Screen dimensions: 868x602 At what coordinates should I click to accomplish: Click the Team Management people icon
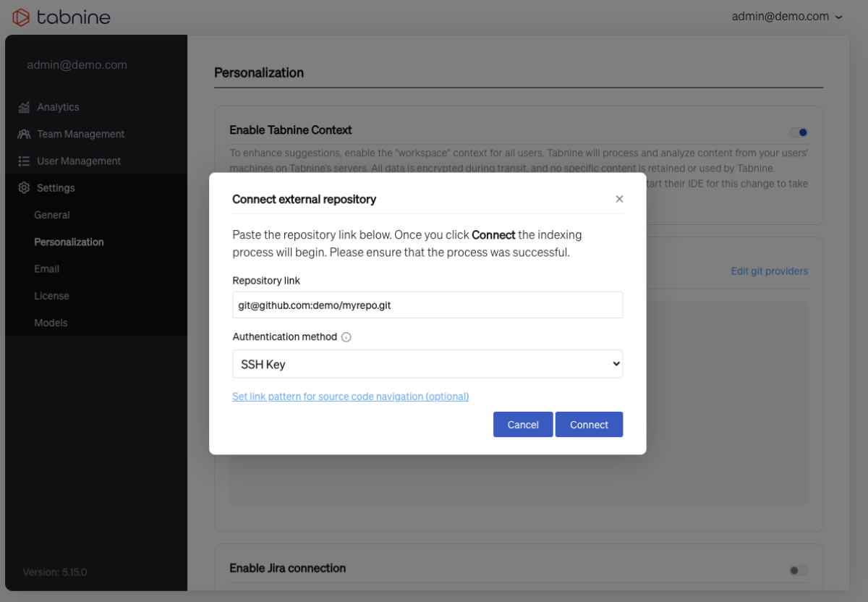tap(25, 134)
